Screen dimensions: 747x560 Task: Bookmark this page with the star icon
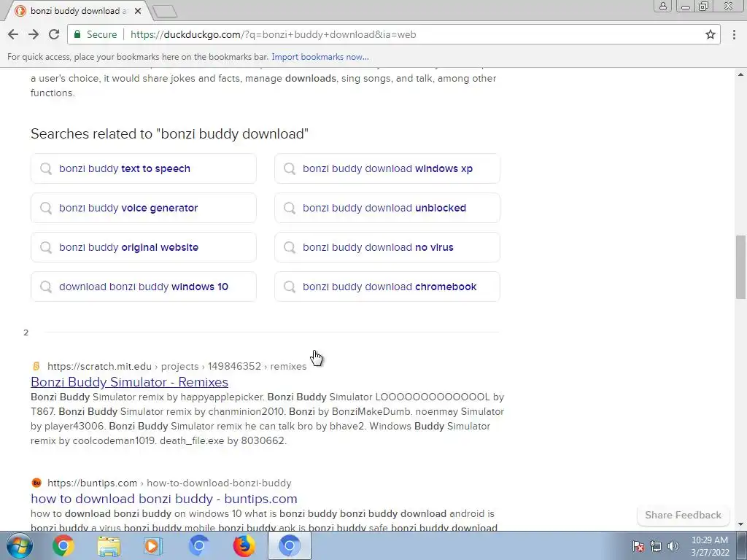click(711, 34)
